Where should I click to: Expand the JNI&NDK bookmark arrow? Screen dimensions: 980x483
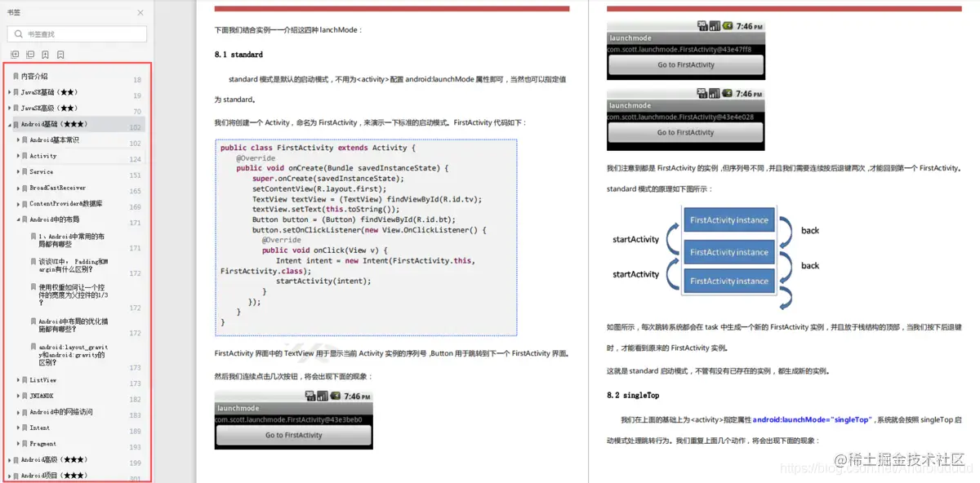18,396
